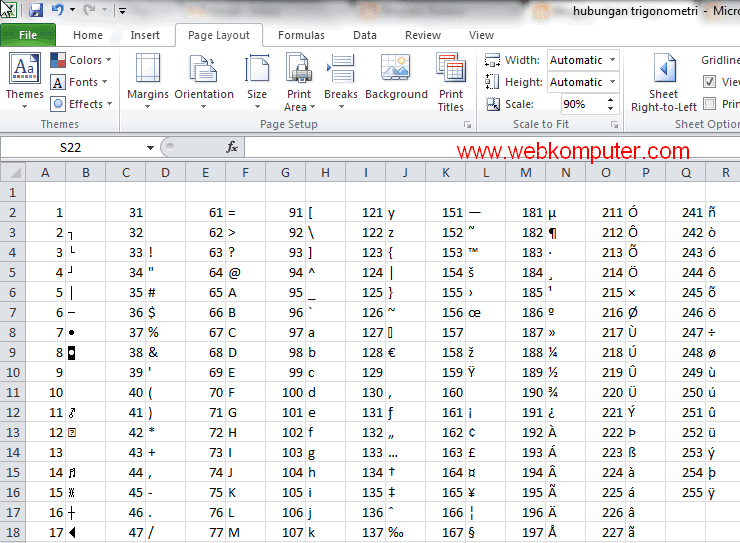Click cell with 65 in column E
Viewport: 740px width, 543px height.
tap(205, 292)
